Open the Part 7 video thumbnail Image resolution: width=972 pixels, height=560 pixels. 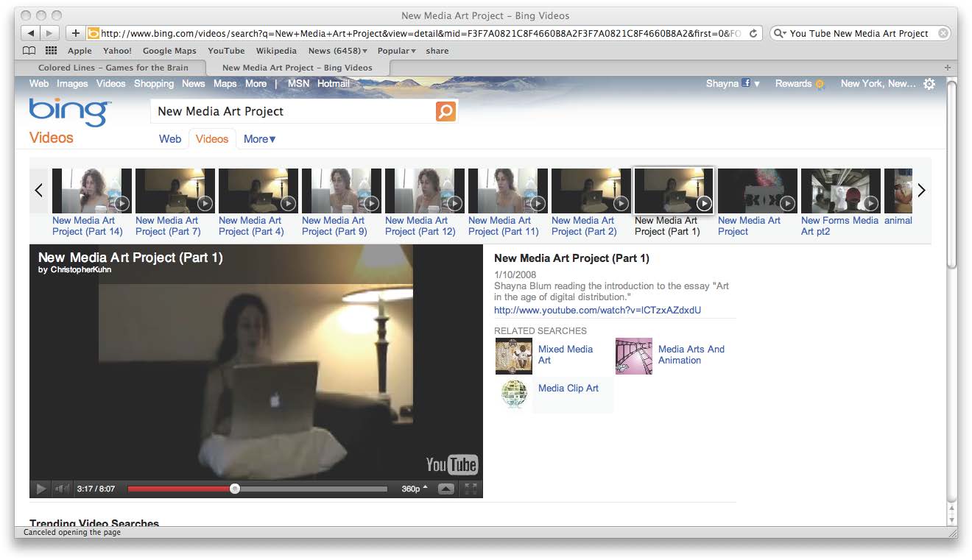pos(175,191)
